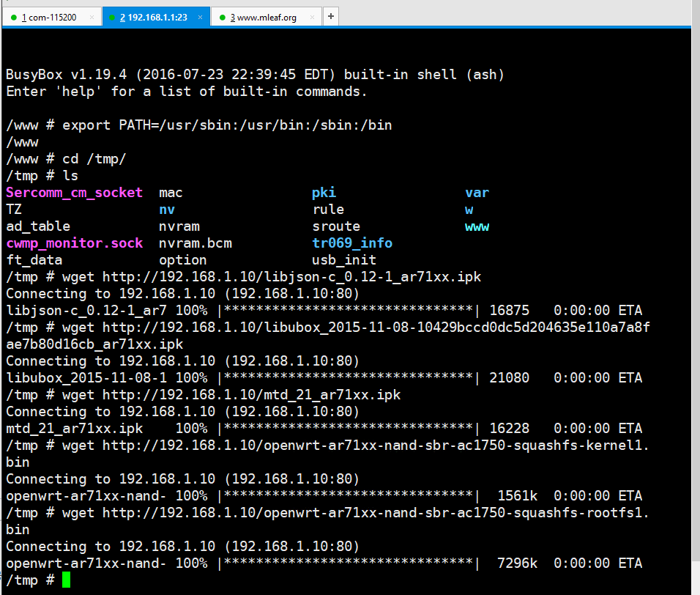Screen dimensions: 700x595
Task: Click the var directory name
Action: [x=477, y=193]
